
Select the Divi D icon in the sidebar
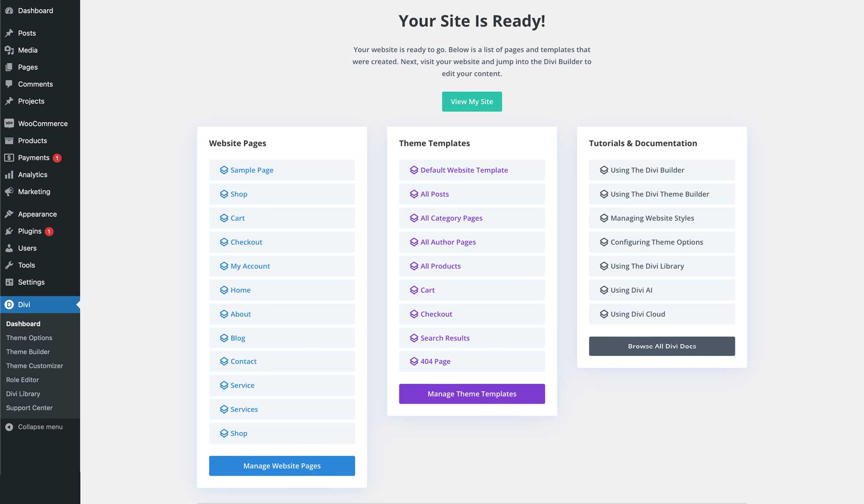click(x=8, y=304)
